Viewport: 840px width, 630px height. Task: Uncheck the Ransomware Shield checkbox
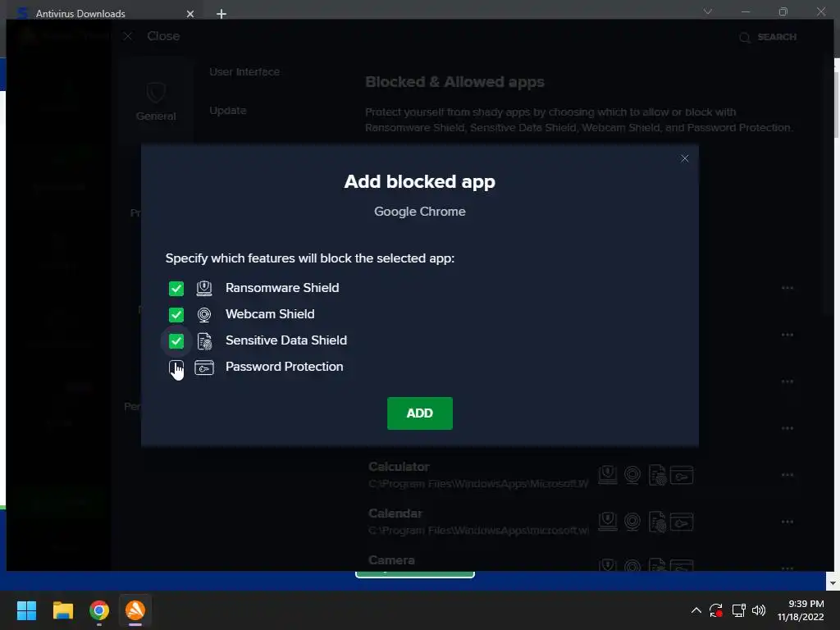[x=176, y=288]
